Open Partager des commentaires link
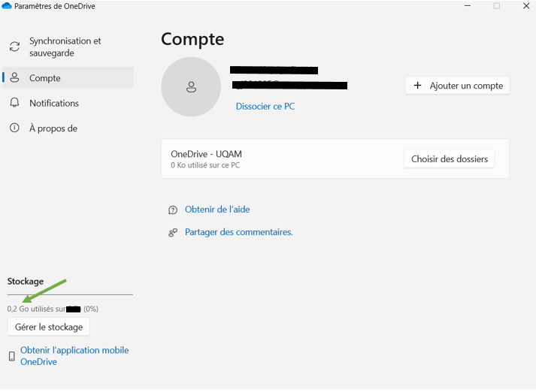Screen dimensions: 536x392 tap(238, 232)
